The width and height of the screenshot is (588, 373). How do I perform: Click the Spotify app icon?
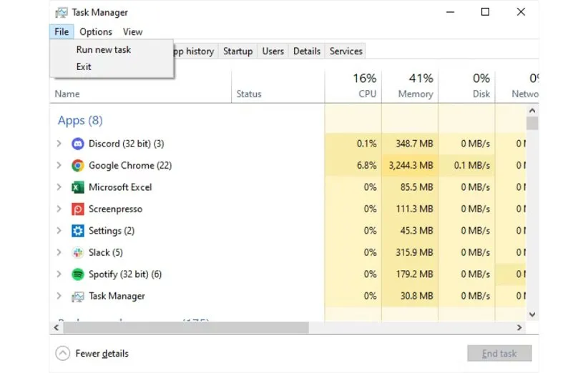(78, 274)
